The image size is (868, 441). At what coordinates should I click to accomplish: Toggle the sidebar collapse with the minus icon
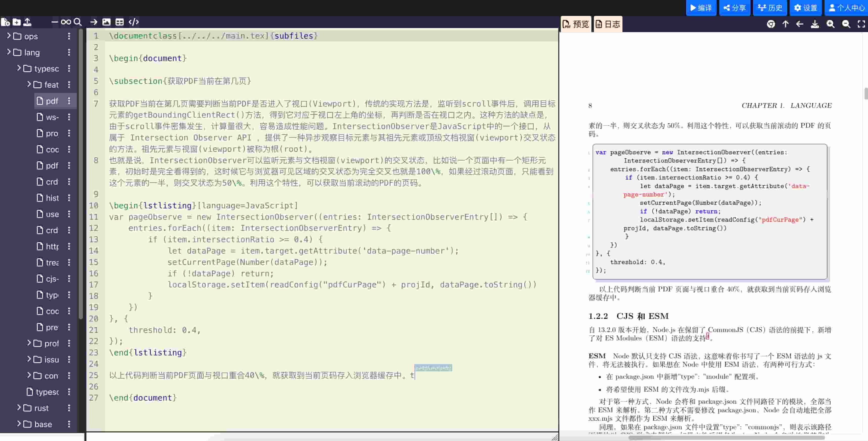pyautogui.click(x=55, y=22)
